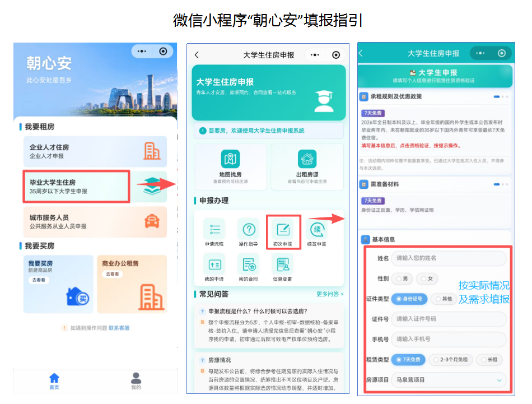Open the 我的合同 contract icon
The width and height of the screenshot is (532, 404).
(x=249, y=264)
